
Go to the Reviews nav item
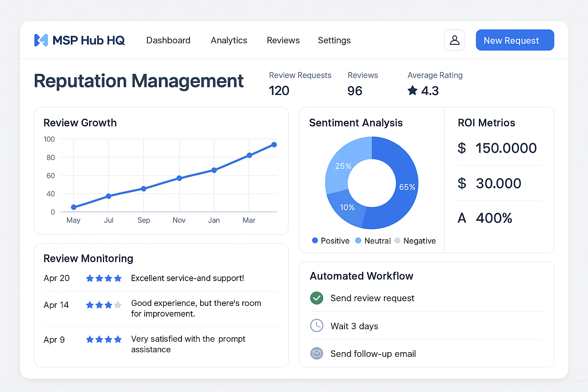point(283,40)
